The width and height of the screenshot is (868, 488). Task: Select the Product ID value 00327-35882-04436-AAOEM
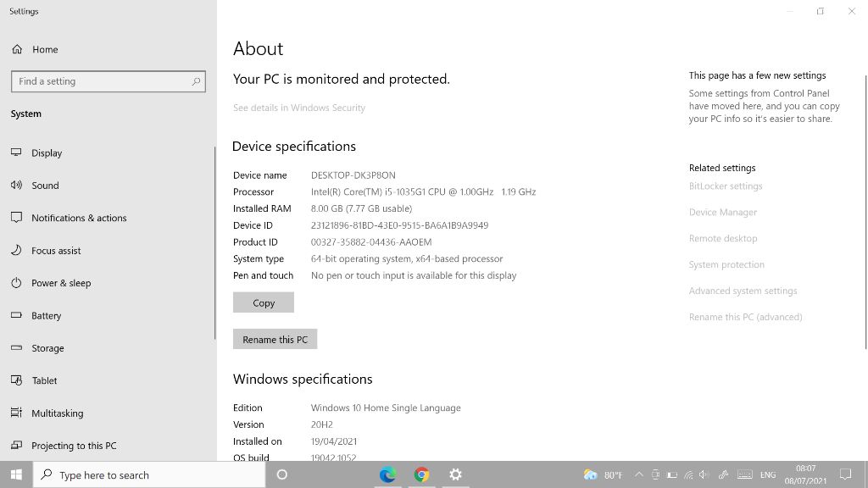pyautogui.click(x=371, y=241)
